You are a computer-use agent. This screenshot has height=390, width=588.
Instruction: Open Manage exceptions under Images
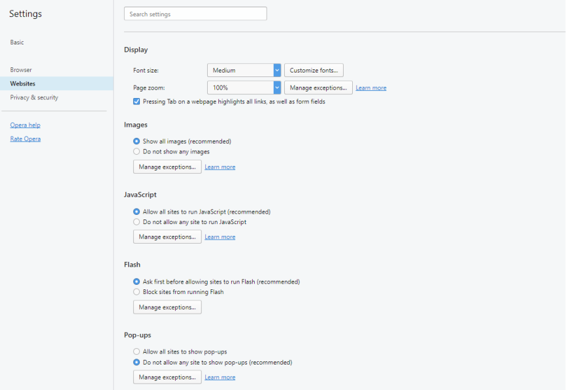click(167, 167)
